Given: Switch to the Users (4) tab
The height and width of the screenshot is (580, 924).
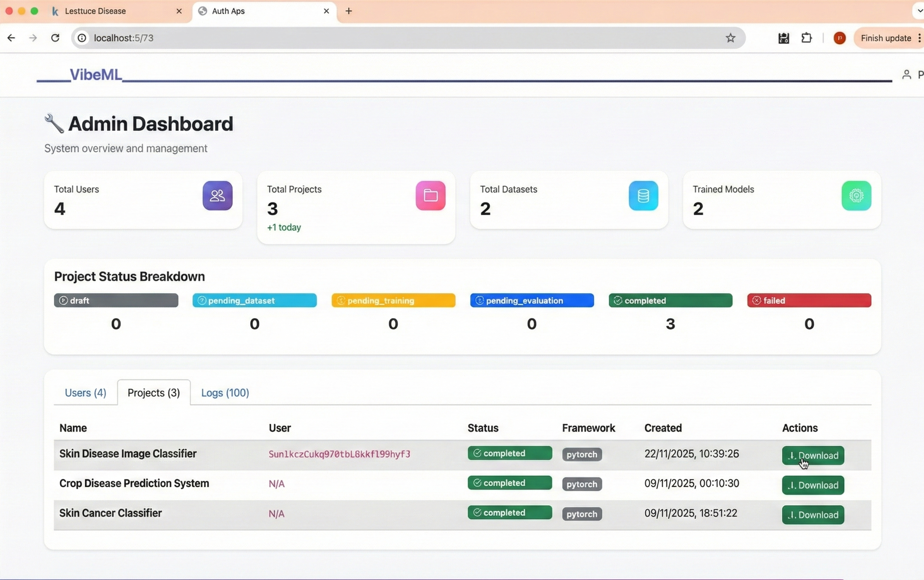Looking at the screenshot, I should click(x=85, y=393).
